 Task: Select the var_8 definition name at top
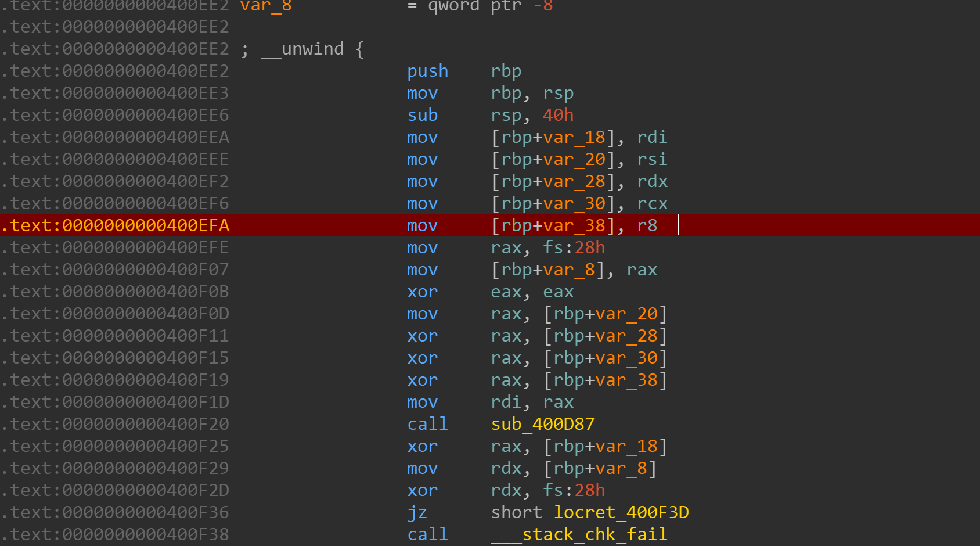coord(266,6)
